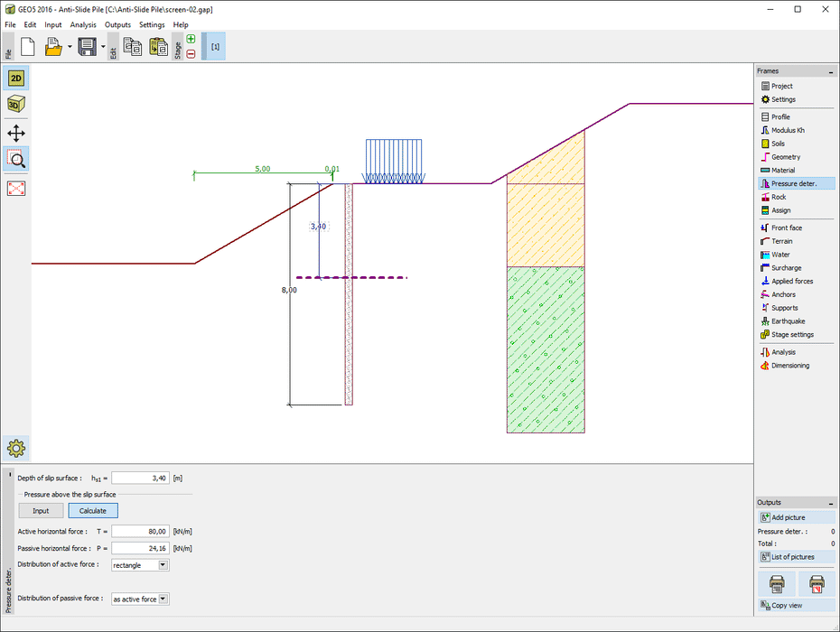Select the Calculate pressure mode
The image size is (840, 632).
[x=92, y=511]
